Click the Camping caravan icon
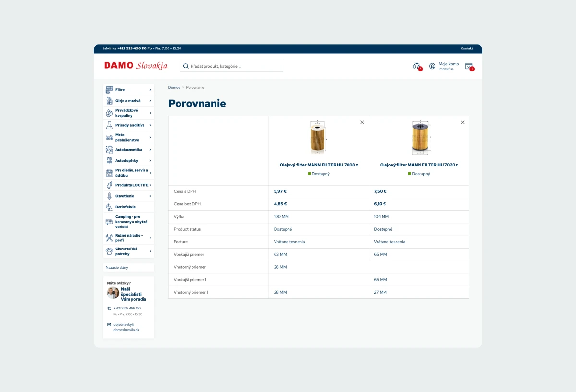 pos(109,222)
